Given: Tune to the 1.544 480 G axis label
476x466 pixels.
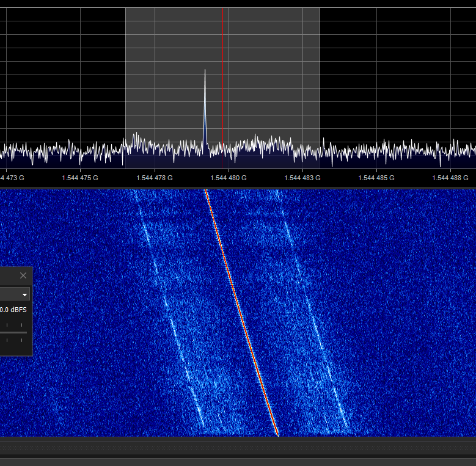Looking at the screenshot, I should tap(228, 178).
